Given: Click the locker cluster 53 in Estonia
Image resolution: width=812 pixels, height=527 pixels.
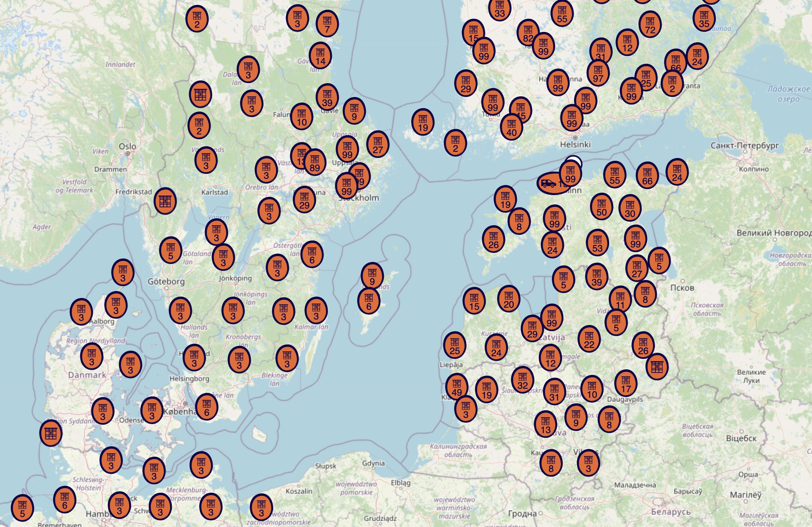Looking at the screenshot, I should pos(597,243).
